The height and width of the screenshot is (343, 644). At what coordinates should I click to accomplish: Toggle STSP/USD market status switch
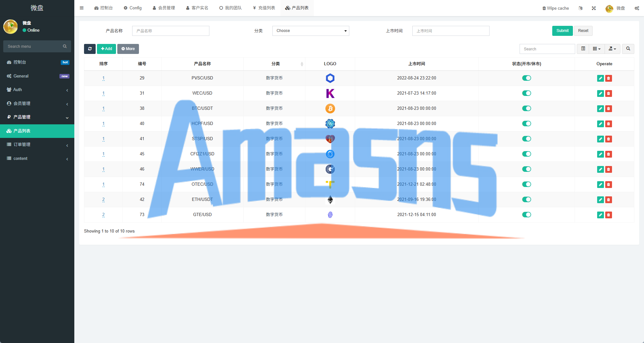pyautogui.click(x=526, y=139)
